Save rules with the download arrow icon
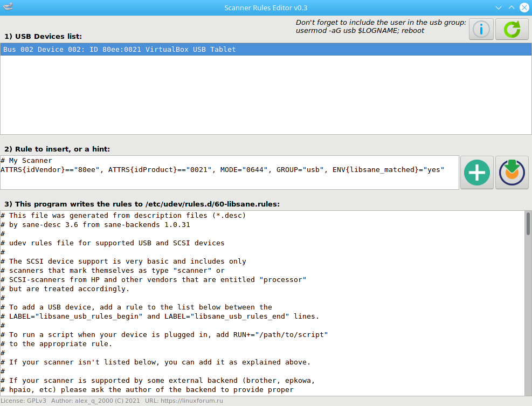The width and height of the screenshot is (532, 406). coord(512,173)
